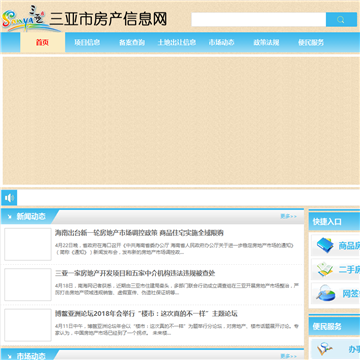
Task: Open article 三亚一家房地产开发项目和五家中介机构违法违规被查处
Action: (x=135, y=273)
